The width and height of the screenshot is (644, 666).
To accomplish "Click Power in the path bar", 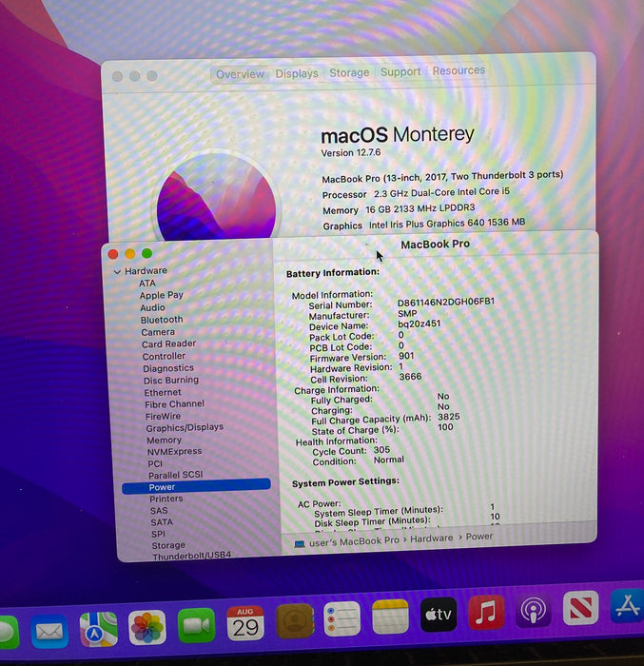I will click(479, 537).
